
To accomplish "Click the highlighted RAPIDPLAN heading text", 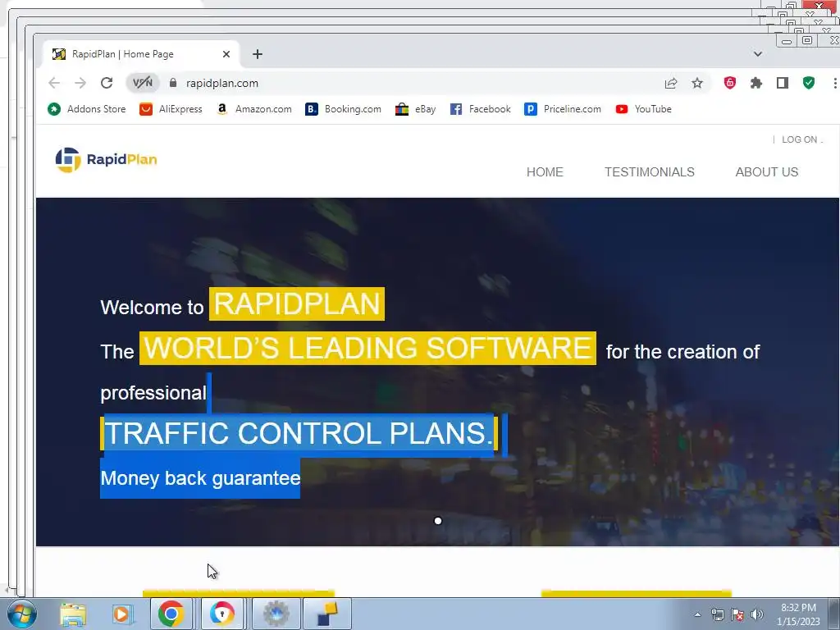I will click(297, 304).
